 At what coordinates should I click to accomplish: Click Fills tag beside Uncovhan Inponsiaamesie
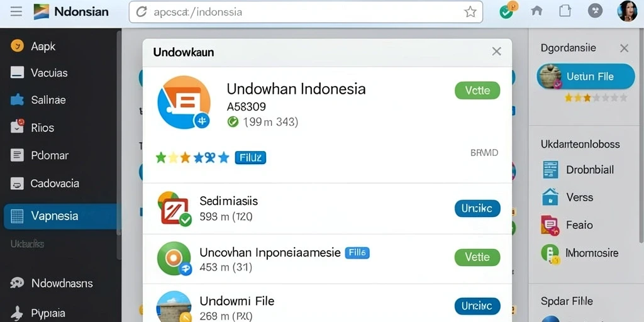click(357, 253)
